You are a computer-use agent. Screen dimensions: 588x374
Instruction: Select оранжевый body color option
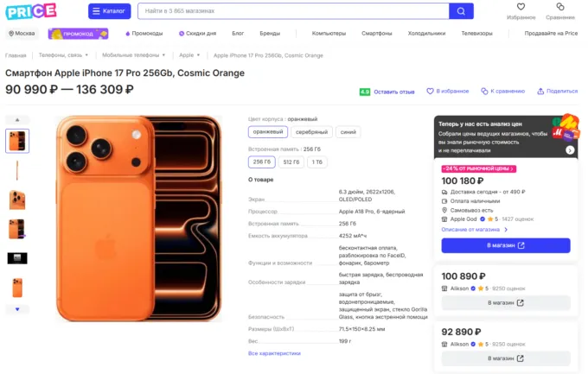click(266, 132)
